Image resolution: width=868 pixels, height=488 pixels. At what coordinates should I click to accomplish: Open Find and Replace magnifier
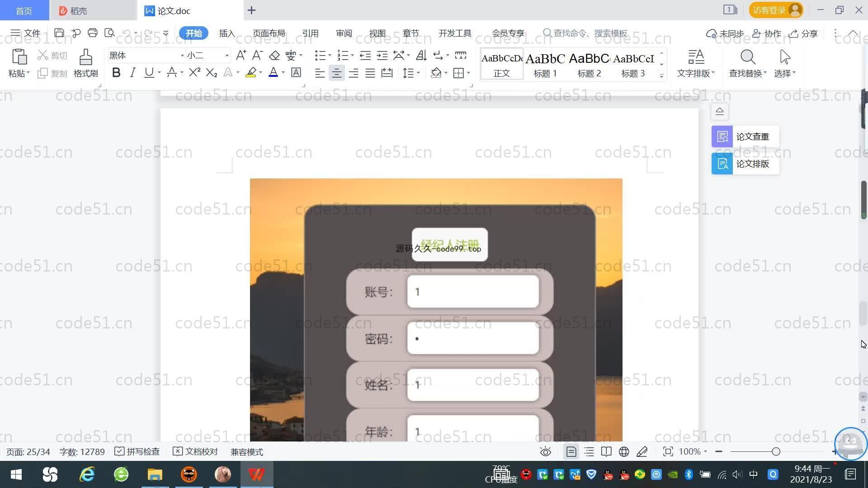point(748,57)
